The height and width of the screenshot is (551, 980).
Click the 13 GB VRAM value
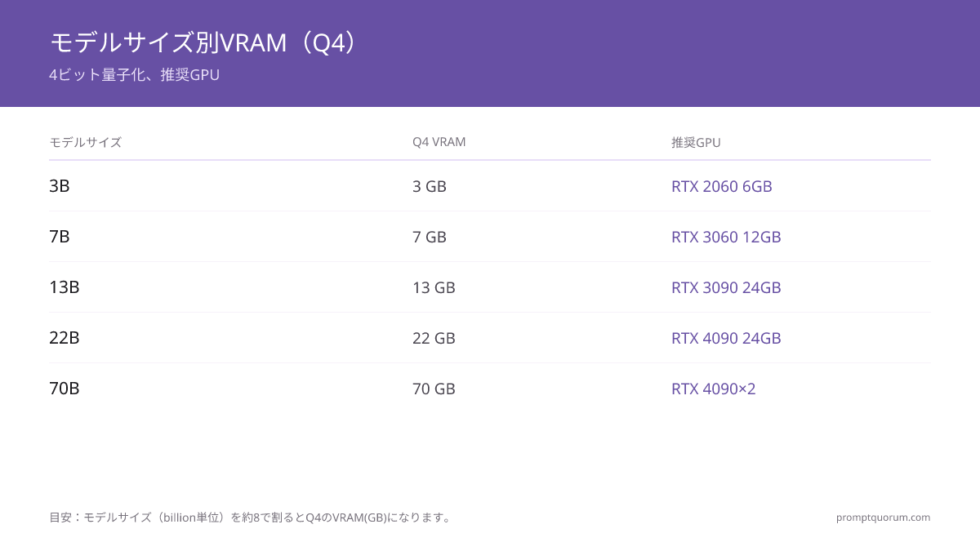click(x=434, y=287)
